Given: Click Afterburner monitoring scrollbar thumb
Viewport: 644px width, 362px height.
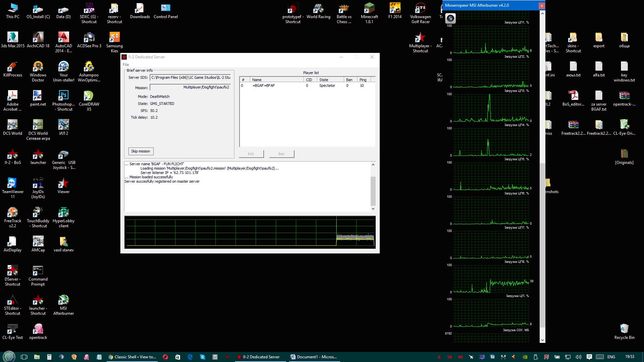Looking at the screenshot, I should point(542,245).
